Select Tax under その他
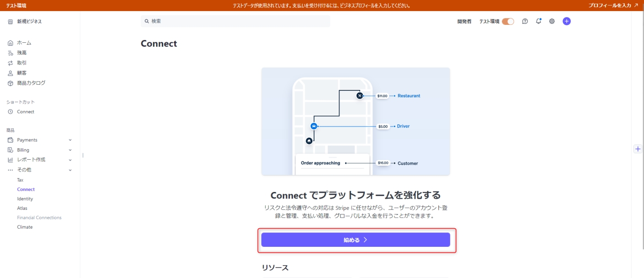644x278 pixels. [x=20, y=180]
